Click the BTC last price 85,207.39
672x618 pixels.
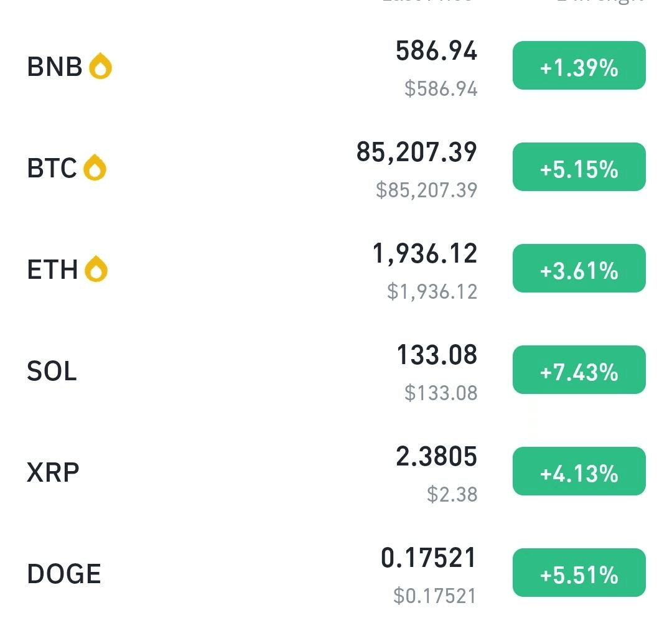pos(416,152)
